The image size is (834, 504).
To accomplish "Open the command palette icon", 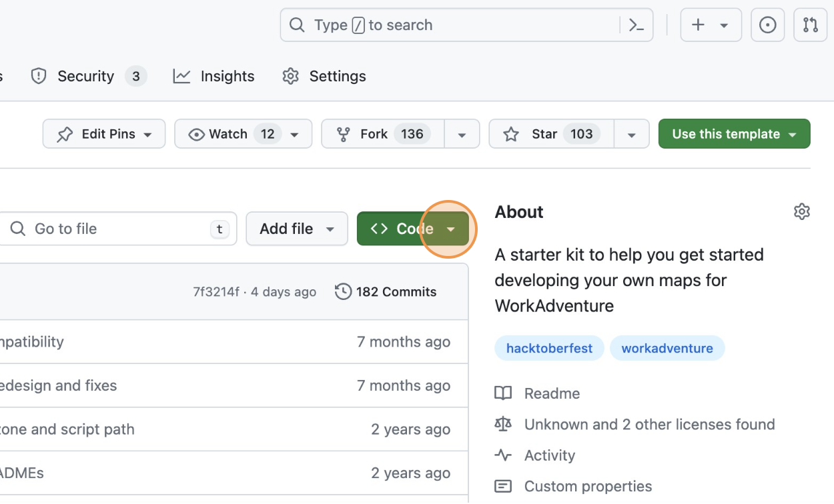I will [637, 25].
